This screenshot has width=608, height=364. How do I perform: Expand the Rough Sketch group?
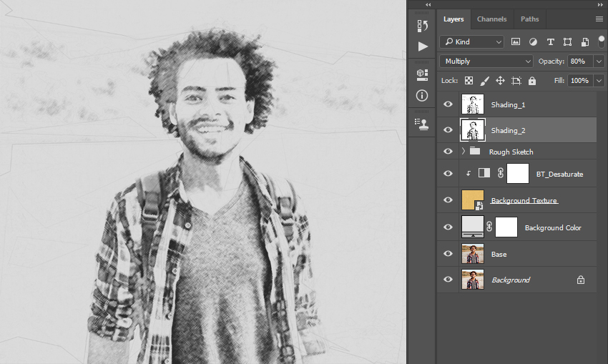[x=463, y=151]
